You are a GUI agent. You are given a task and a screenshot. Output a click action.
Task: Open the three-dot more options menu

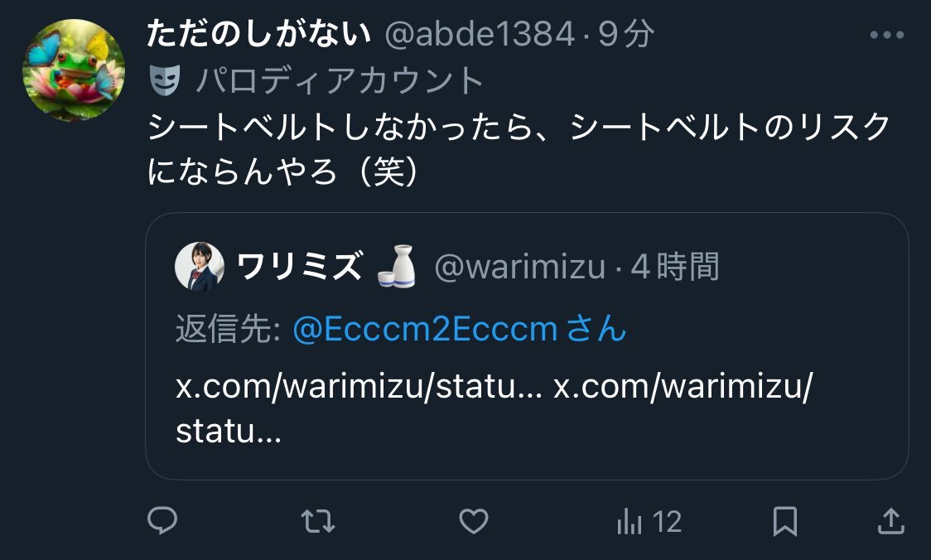click(x=886, y=35)
